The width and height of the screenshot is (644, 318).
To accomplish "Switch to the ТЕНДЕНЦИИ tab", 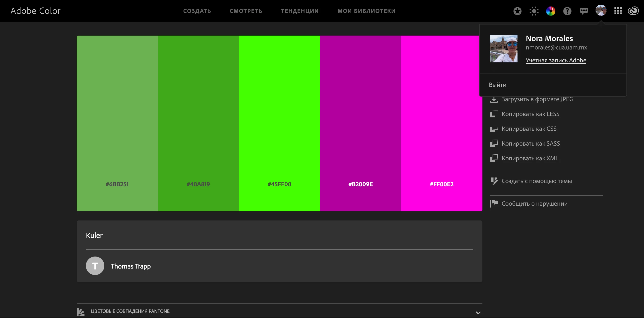I will pos(300,11).
